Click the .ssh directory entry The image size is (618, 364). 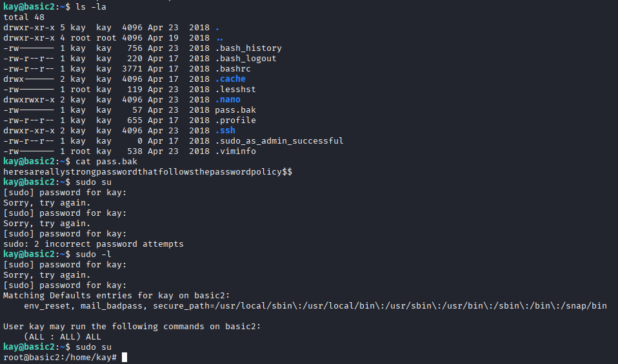[x=224, y=131]
